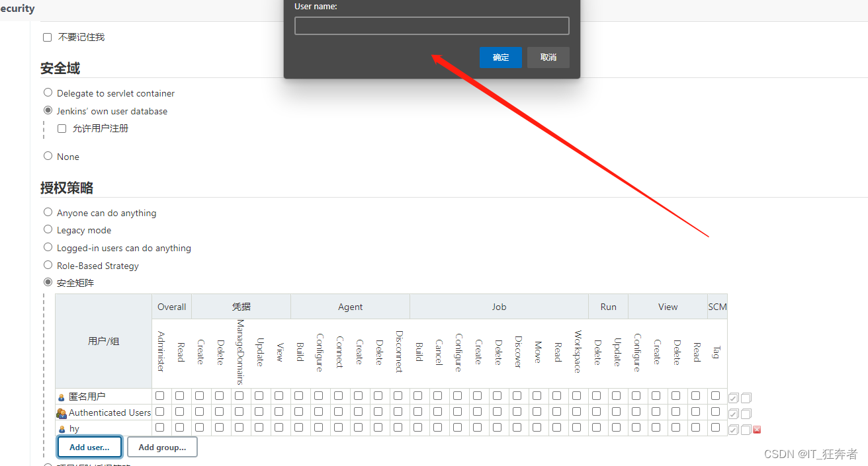Click the Tag column header
The image size is (868, 466).
(716, 352)
